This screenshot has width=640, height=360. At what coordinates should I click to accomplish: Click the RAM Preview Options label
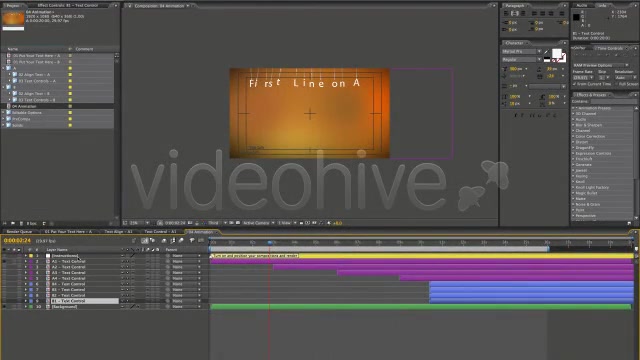(593, 65)
